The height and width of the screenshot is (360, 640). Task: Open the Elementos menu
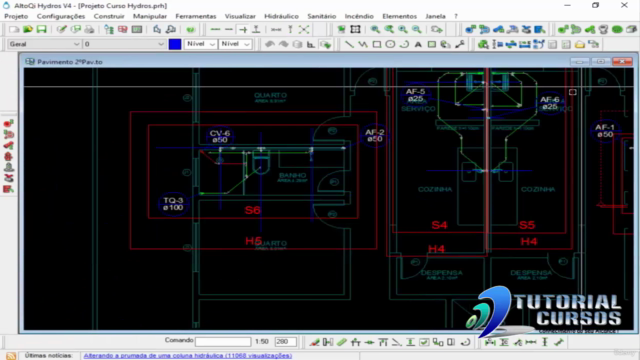pyautogui.click(x=400, y=16)
